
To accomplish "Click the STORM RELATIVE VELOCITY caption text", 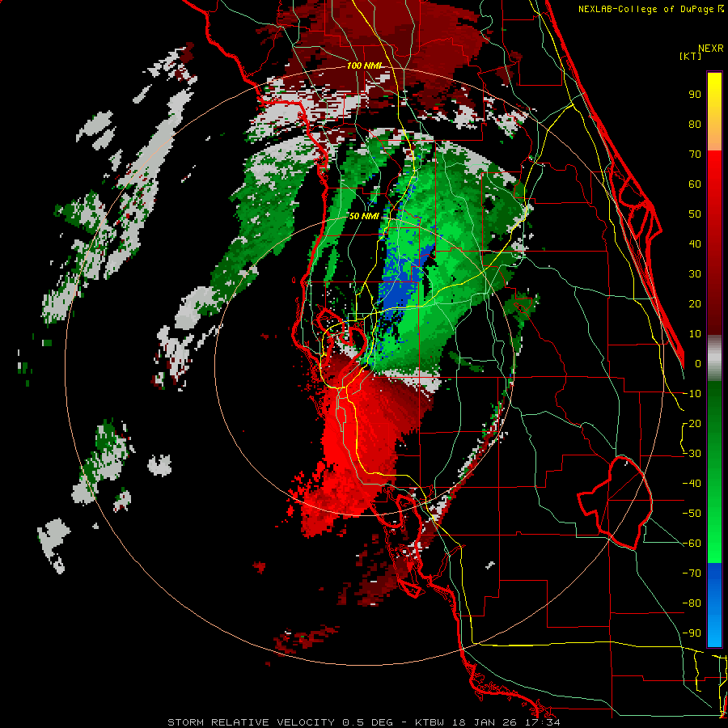I will coord(251,722).
